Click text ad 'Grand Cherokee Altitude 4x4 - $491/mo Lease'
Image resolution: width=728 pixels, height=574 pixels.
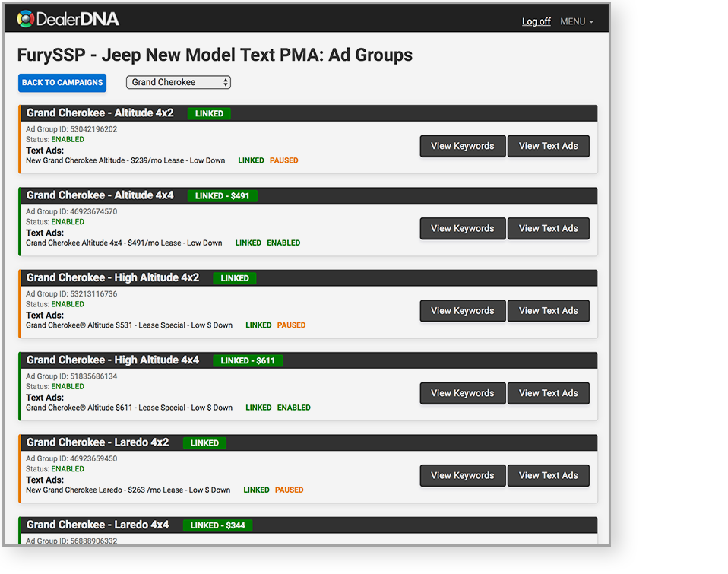point(124,243)
